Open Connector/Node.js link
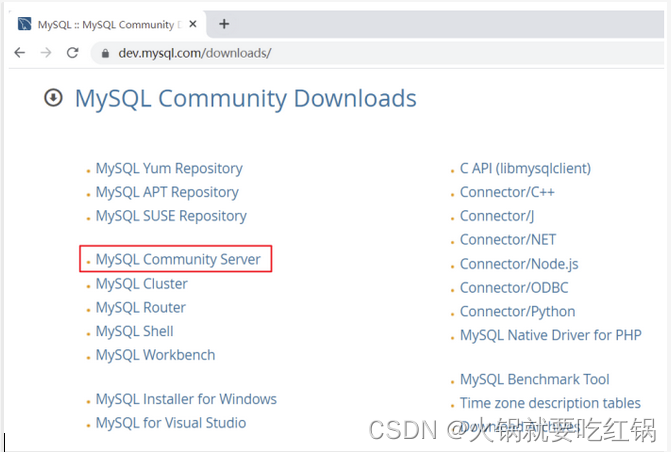671x452 pixels. [x=519, y=264]
